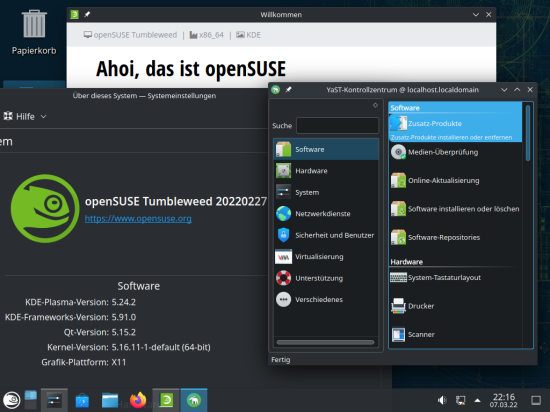Viewport: 550px width, 412px height.
Task: Toggle pin on the Willkommen window
Action: click(87, 14)
